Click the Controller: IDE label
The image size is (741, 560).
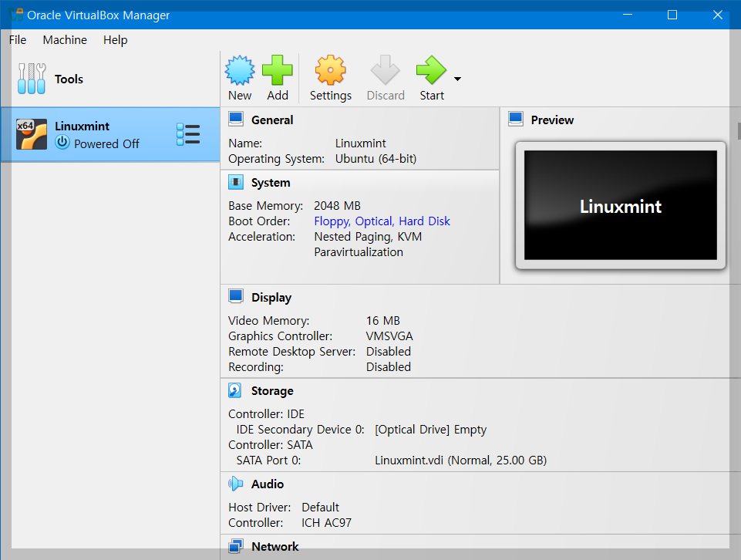pyautogui.click(x=266, y=414)
